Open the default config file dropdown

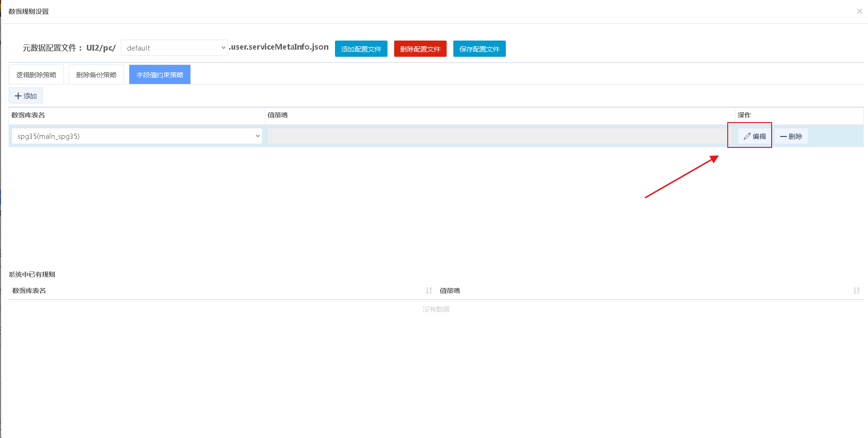click(x=174, y=48)
